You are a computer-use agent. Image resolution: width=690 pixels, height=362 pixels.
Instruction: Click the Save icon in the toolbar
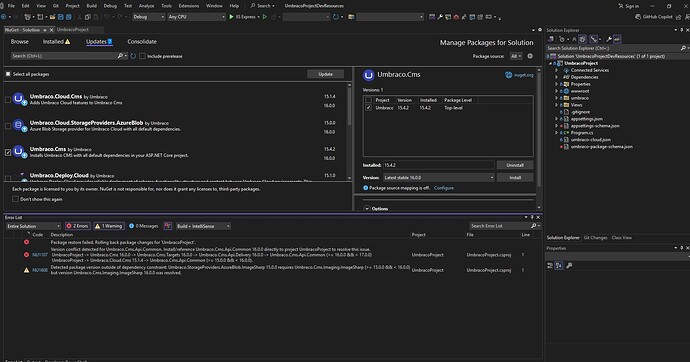point(61,17)
